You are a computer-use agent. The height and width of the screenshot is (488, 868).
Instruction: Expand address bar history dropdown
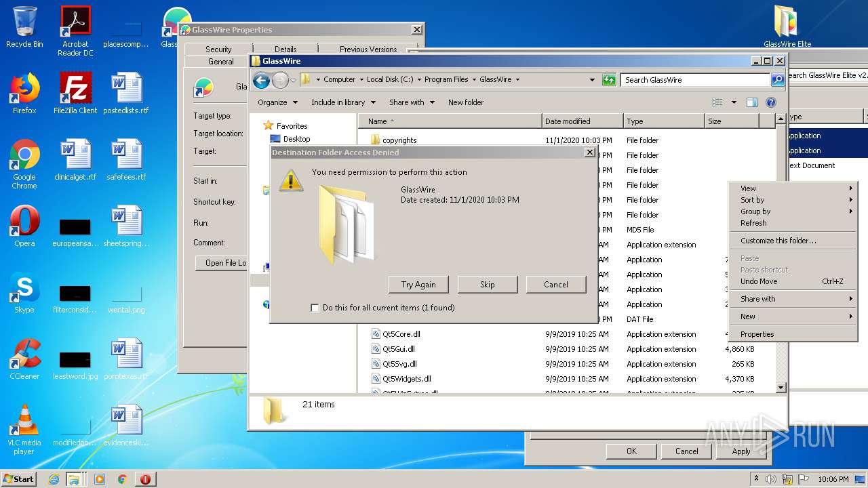coord(592,80)
